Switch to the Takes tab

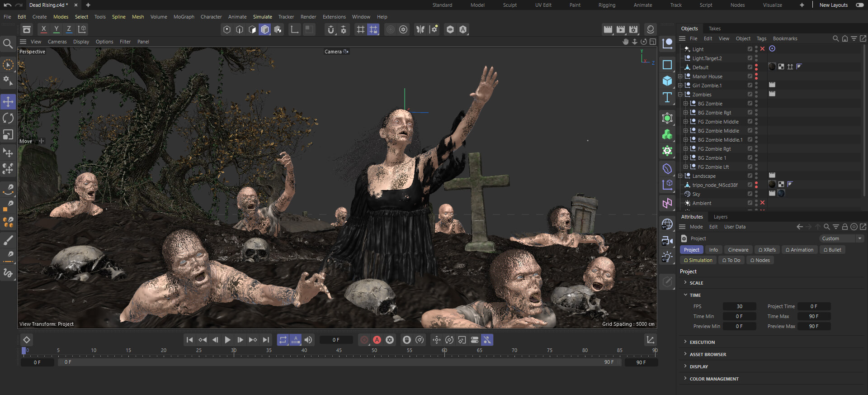coord(714,29)
